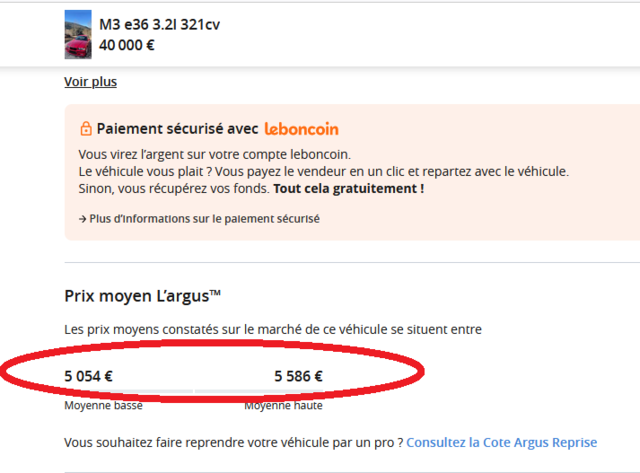Click the 5 586 € high average price
Screen dimensions: 640x473
(298, 376)
